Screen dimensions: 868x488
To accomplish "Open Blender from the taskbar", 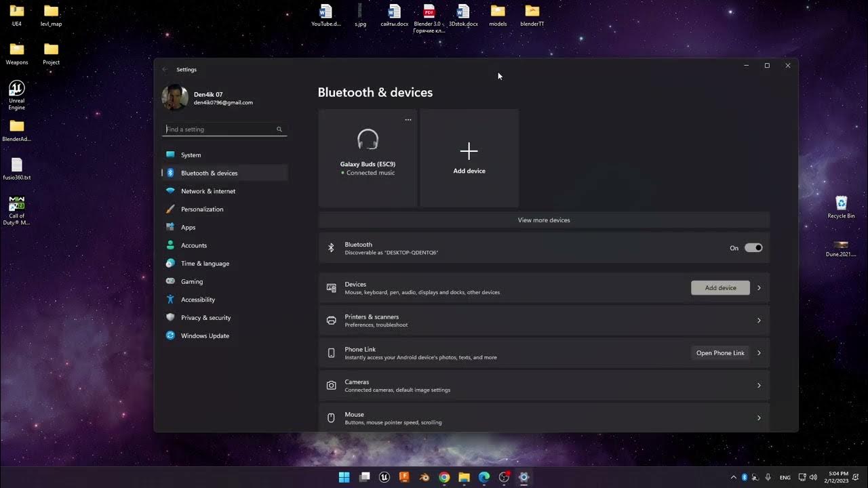I will tap(424, 477).
